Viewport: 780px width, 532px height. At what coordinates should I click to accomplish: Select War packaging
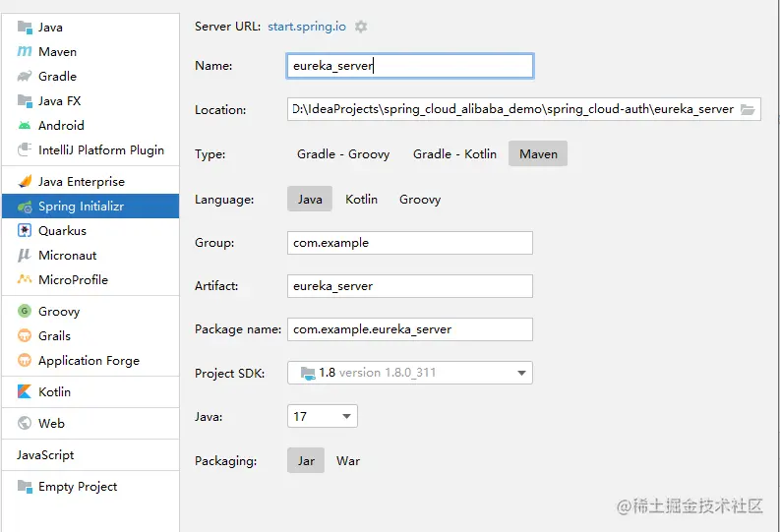(348, 461)
